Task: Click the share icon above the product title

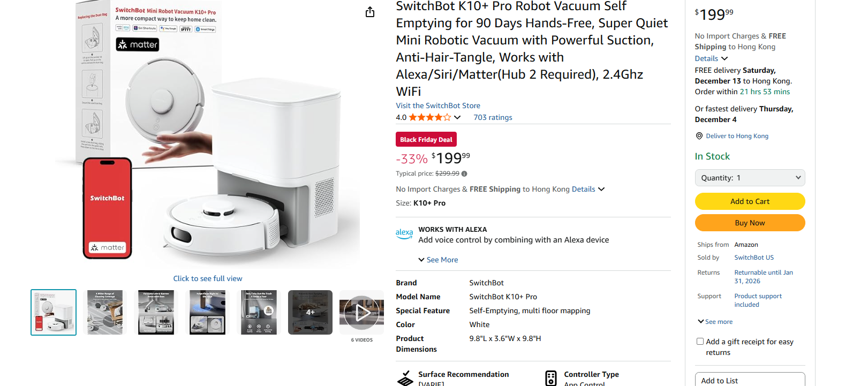Action: click(369, 11)
